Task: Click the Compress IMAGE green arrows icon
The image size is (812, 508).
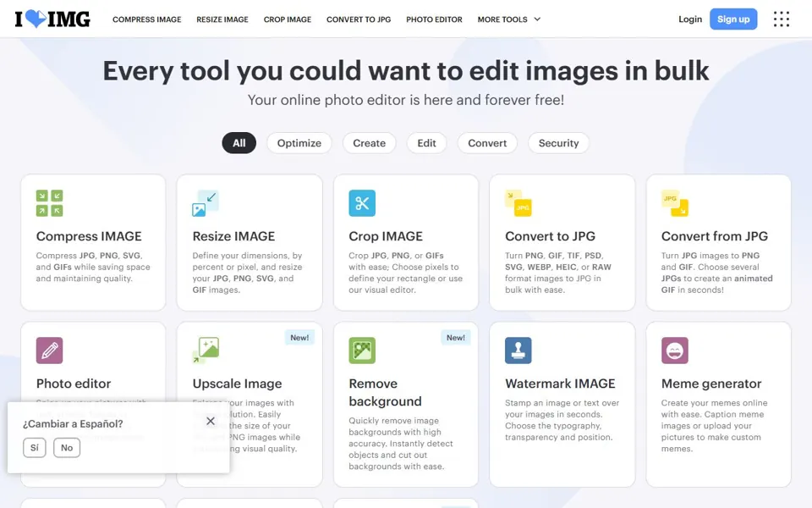Action: 49,202
